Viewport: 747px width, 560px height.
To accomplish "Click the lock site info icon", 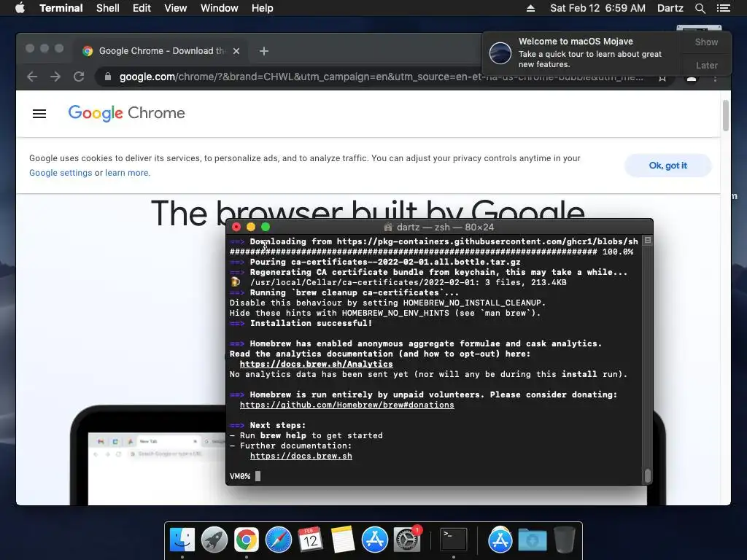I will (x=108, y=77).
